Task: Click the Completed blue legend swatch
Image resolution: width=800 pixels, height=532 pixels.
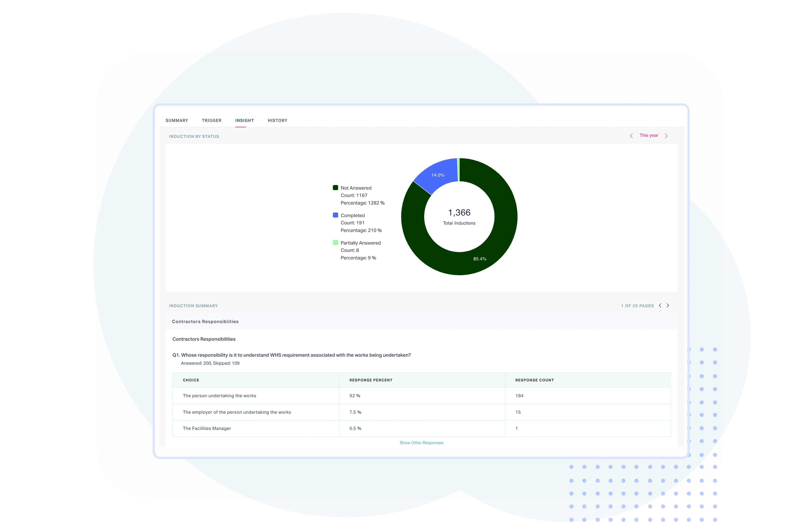Action: [336, 215]
